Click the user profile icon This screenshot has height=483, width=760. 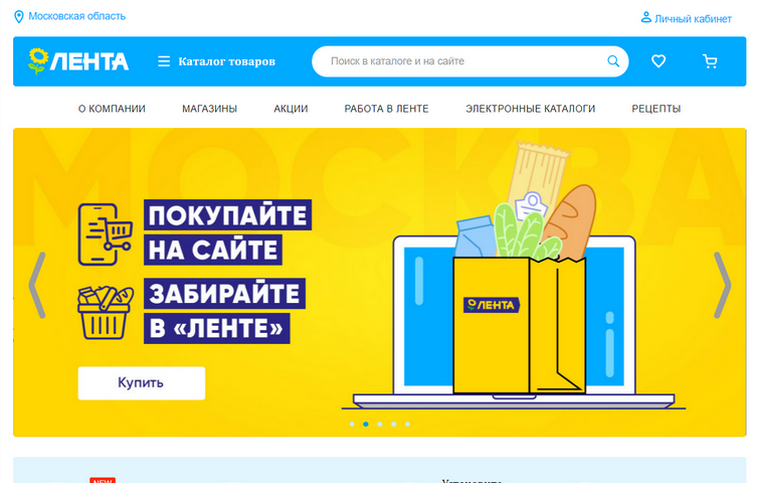pos(646,17)
